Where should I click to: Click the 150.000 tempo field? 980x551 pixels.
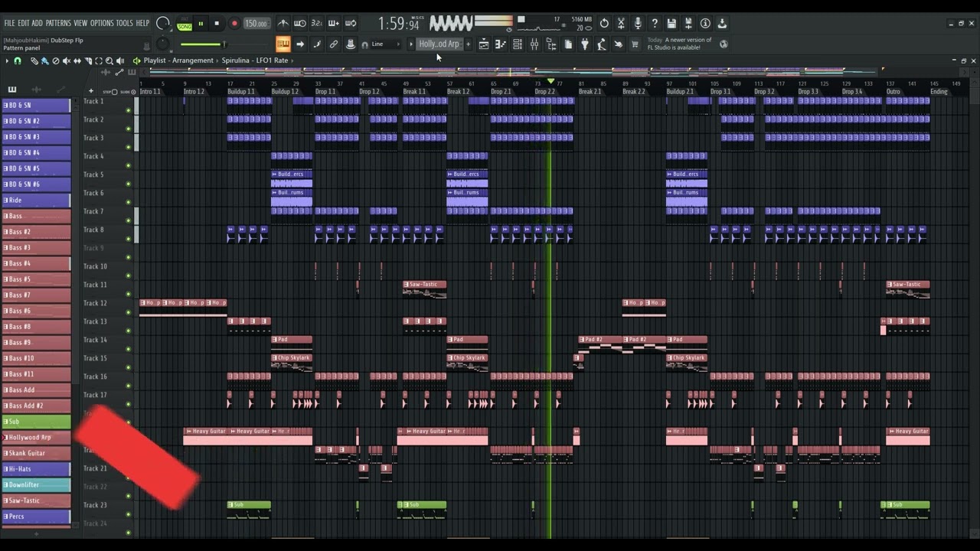pos(256,24)
